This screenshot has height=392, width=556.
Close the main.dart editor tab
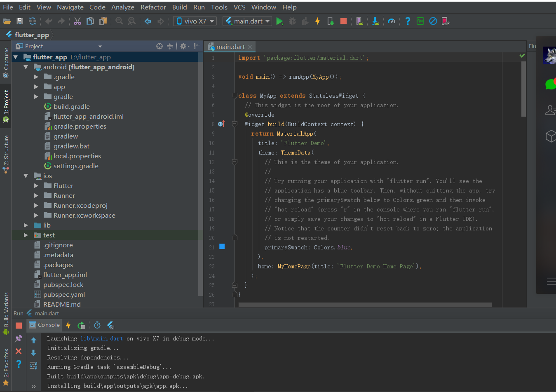250,47
